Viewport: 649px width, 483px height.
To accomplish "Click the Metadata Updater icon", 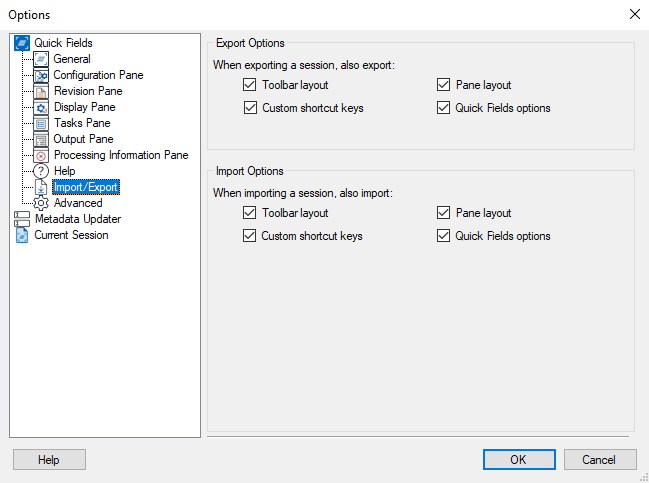I will point(22,219).
